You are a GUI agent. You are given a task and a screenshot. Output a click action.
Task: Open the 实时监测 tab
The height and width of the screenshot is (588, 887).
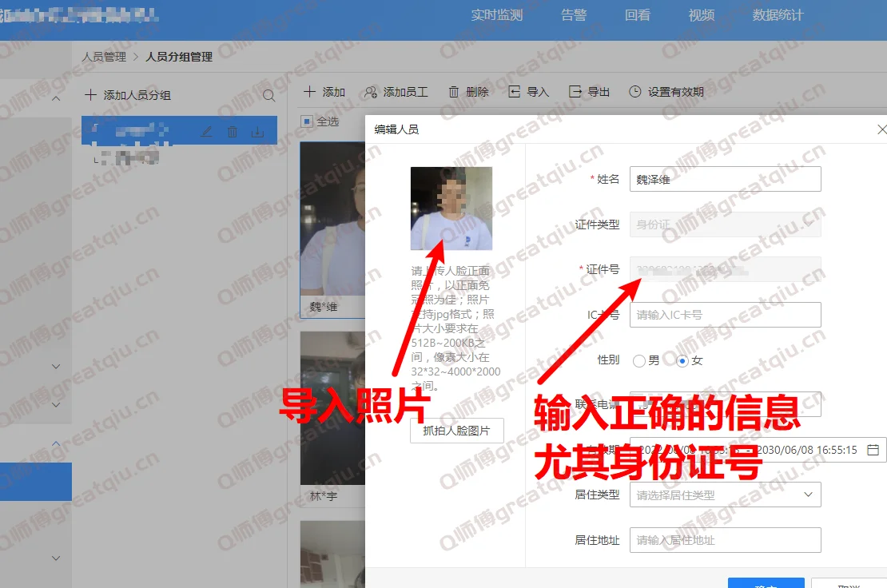coord(496,15)
